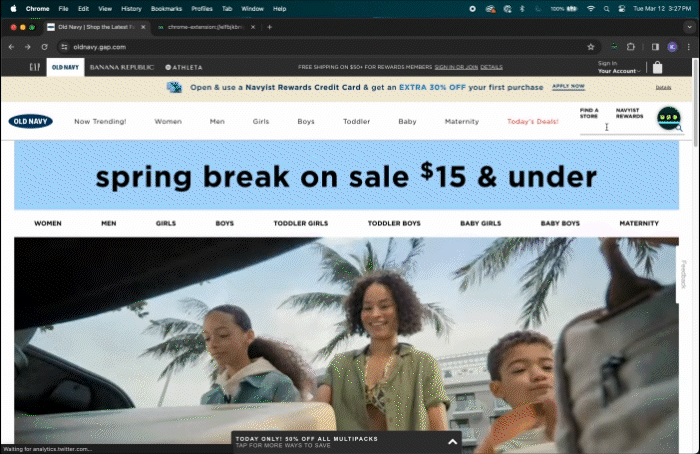The width and height of the screenshot is (700, 454).
Task: Open Chrome three-dot menu
Action: click(688, 47)
